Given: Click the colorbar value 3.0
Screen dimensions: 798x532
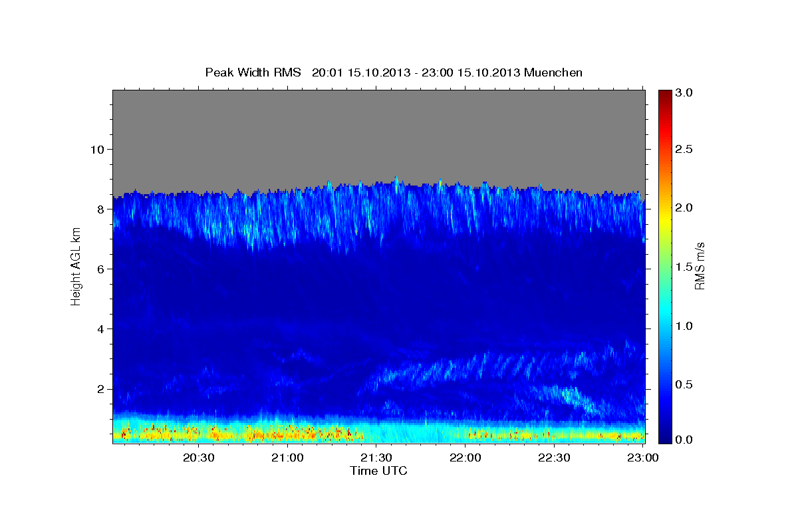Looking at the screenshot, I should click(x=683, y=92).
